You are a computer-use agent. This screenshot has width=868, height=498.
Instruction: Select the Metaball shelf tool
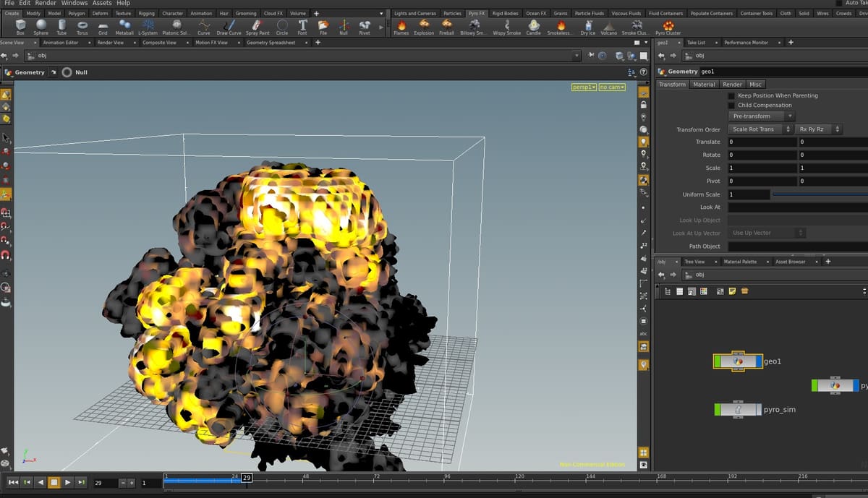point(124,27)
